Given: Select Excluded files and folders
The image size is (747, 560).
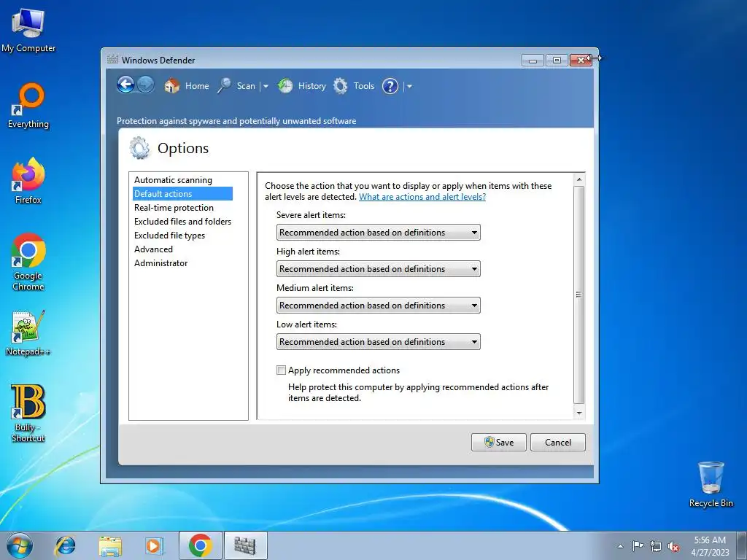Looking at the screenshot, I should [x=182, y=222].
